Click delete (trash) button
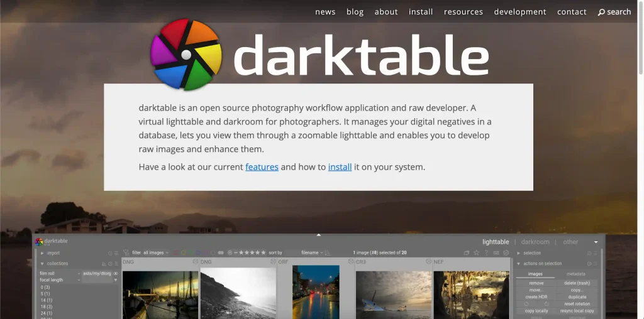 coord(577,283)
